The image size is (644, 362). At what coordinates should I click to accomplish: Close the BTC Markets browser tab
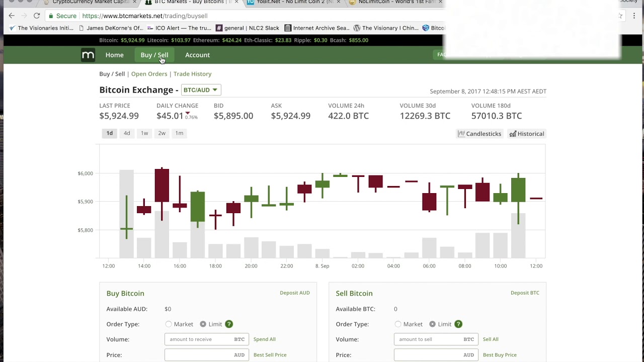pyautogui.click(x=236, y=2)
